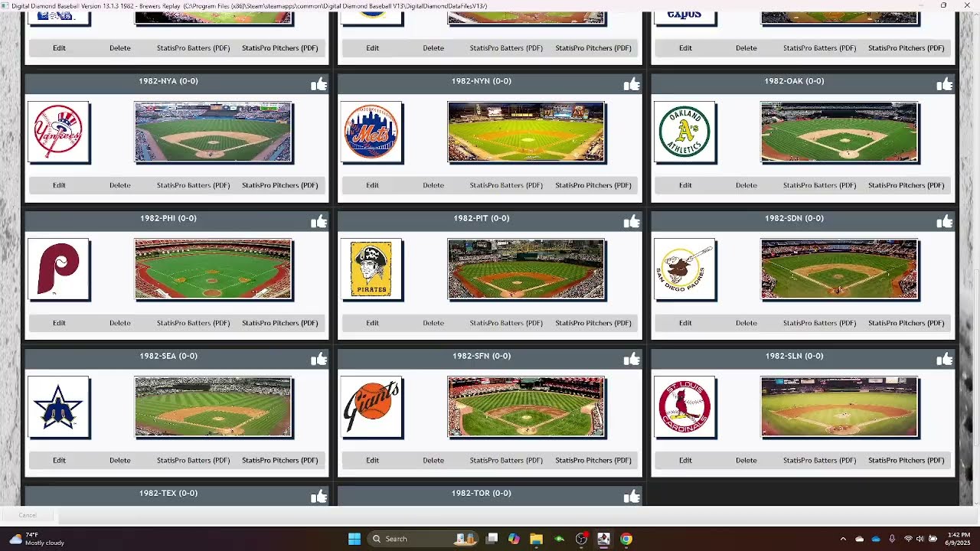The image size is (980, 551).
Task: Open Google Chrome from the taskbar
Action: coord(626,539)
